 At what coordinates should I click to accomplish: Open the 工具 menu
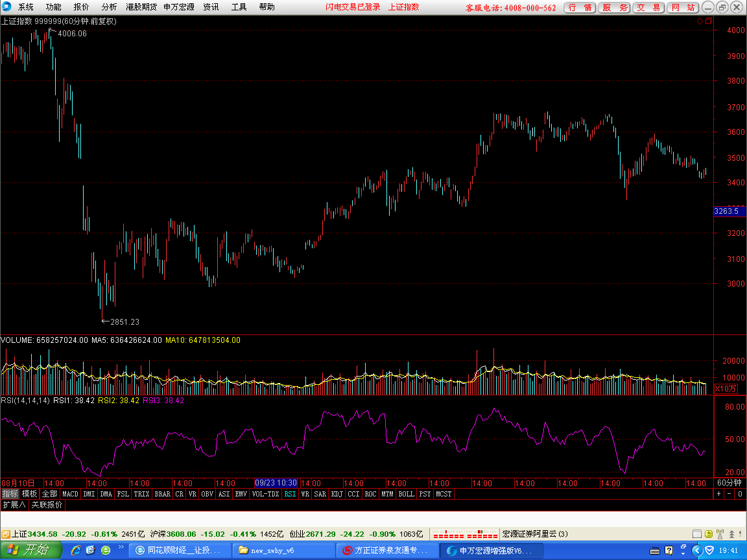point(239,7)
